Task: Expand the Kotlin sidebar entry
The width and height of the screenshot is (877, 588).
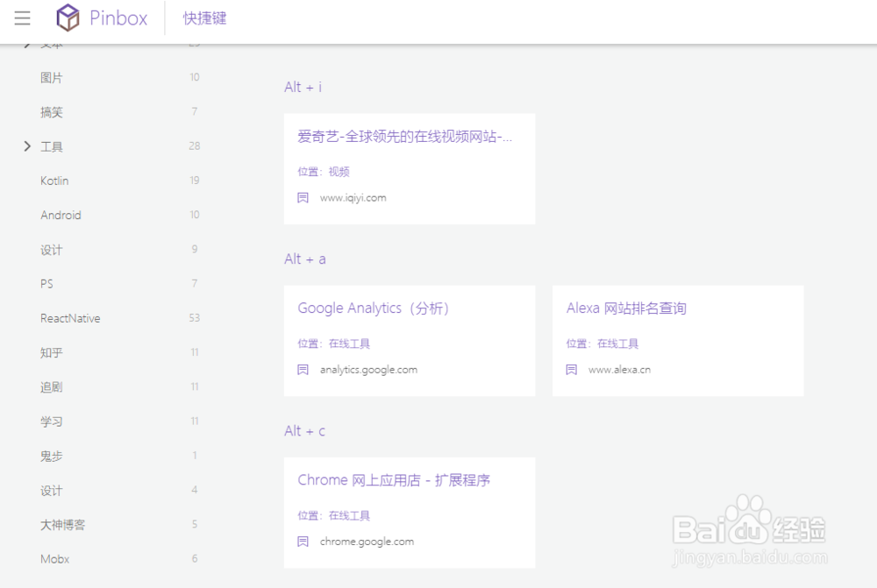Action: point(53,181)
